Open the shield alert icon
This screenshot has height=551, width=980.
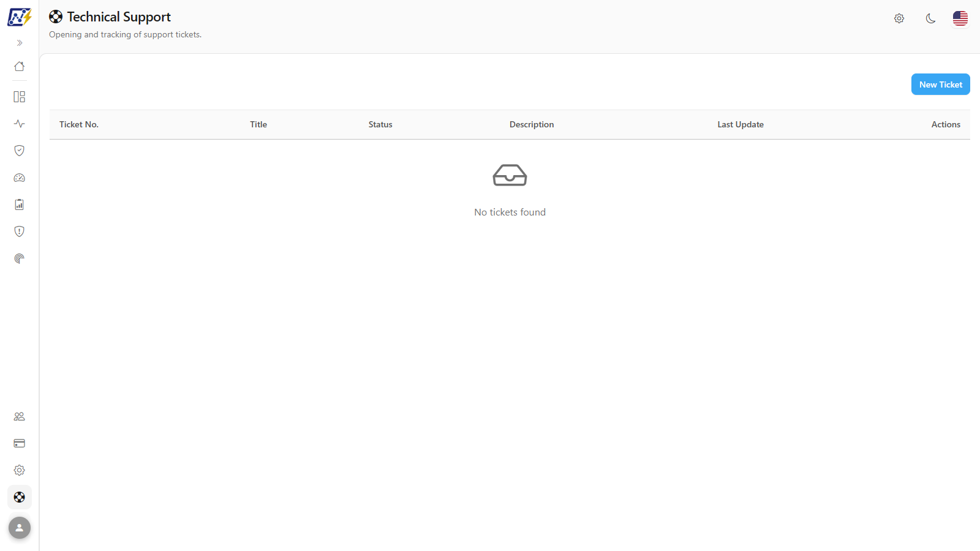coord(20,231)
